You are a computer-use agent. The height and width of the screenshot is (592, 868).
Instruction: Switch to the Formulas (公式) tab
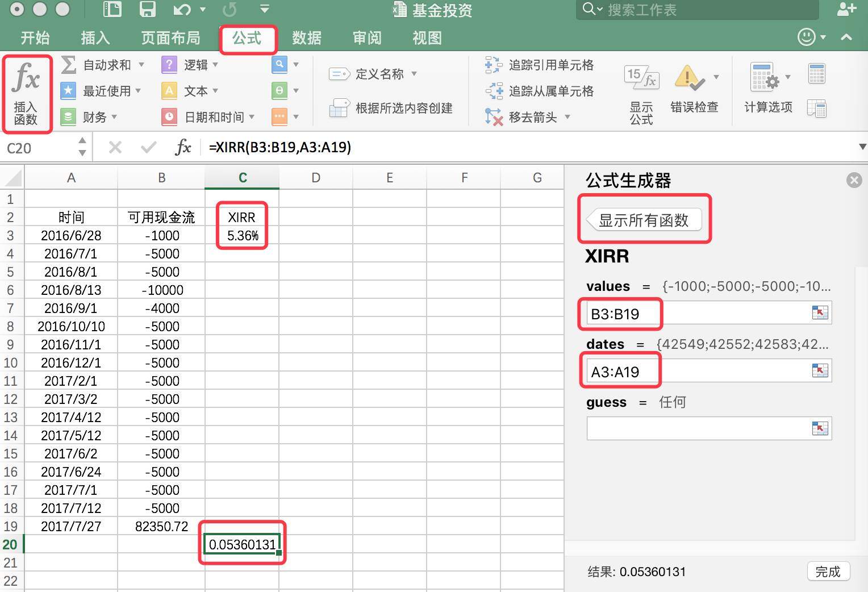(x=247, y=38)
